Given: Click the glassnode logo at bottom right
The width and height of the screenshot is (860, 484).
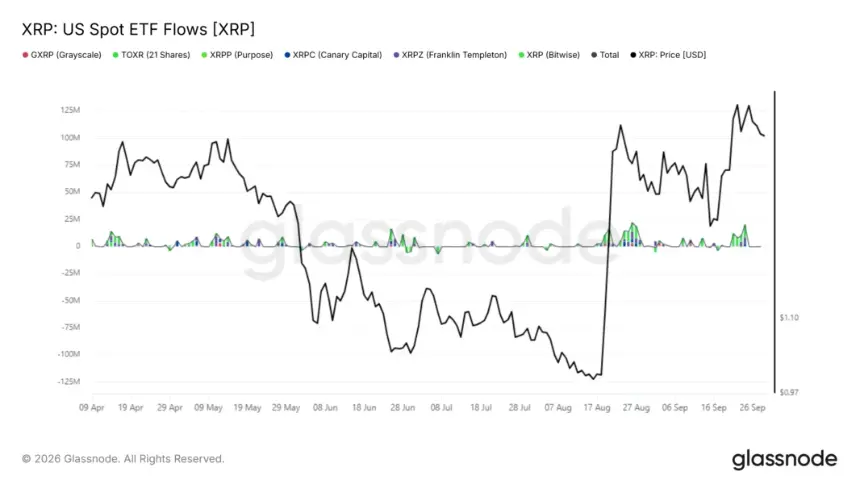Looking at the screenshot, I should (x=784, y=459).
